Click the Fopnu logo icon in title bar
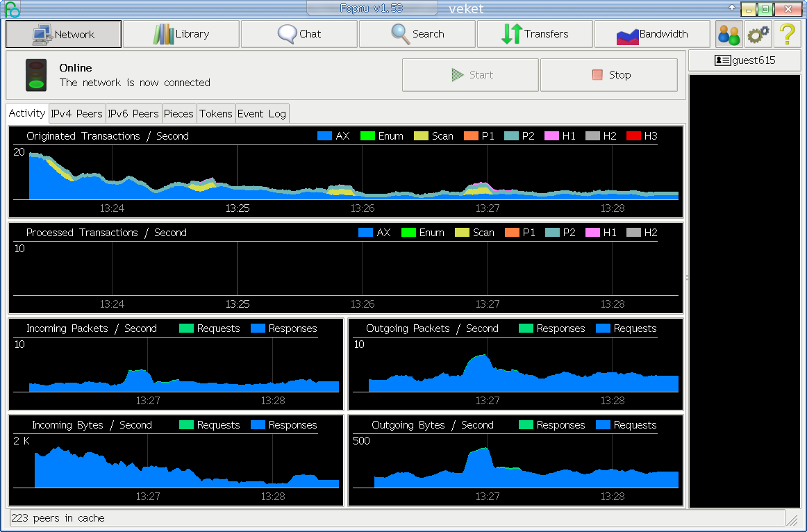This screenshot has width=807, height=532. [11, 9]
